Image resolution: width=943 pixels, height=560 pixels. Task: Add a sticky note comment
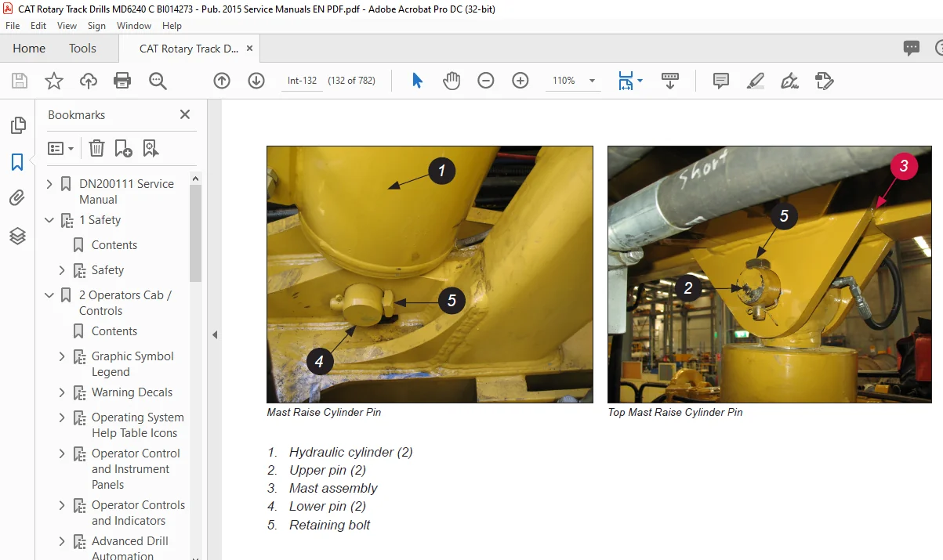click(721, 81)
